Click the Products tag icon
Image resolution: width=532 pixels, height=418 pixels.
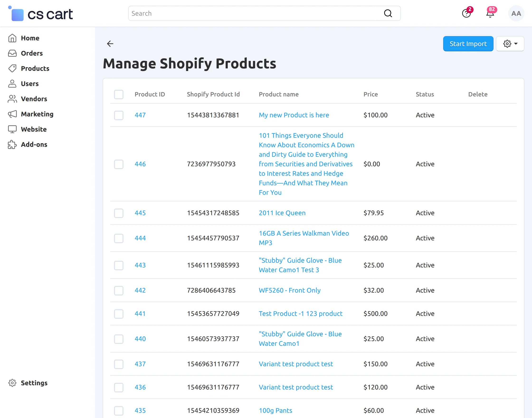coord(13,69)
